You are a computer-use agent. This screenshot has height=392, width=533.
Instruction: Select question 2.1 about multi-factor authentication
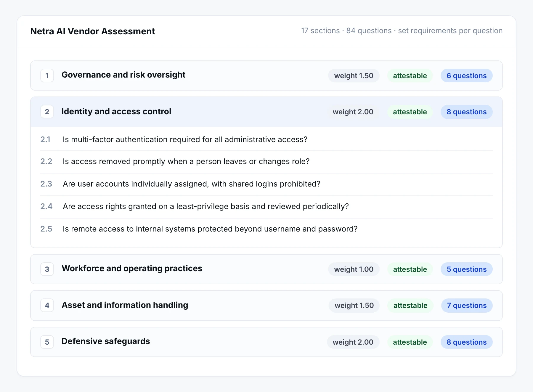coord(266,139)
